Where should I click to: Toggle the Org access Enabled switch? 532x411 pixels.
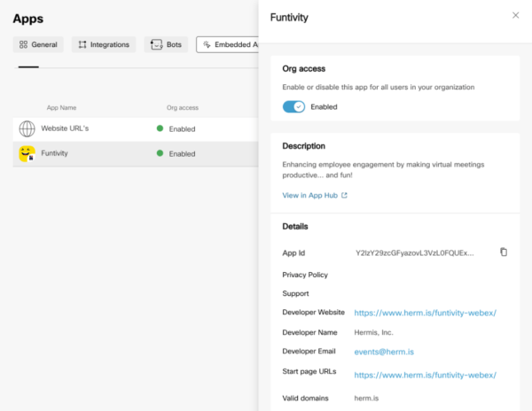point(293,106)
